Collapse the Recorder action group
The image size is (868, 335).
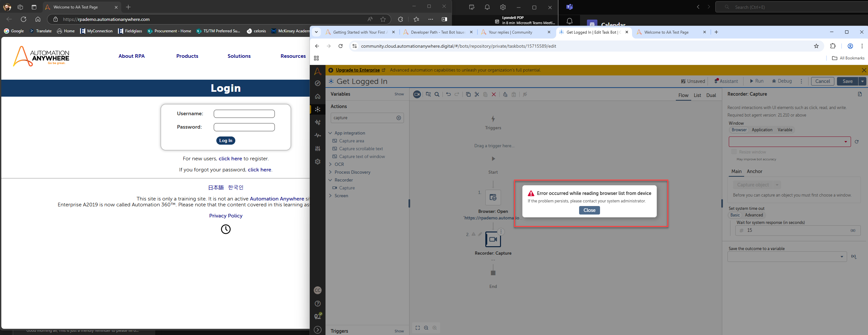(330, 180)
